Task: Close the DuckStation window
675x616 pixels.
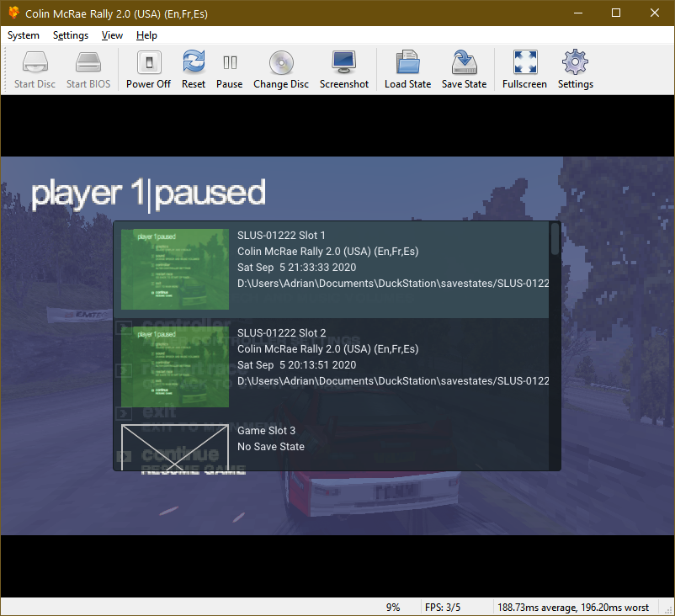Action: (x=655, y=13)
